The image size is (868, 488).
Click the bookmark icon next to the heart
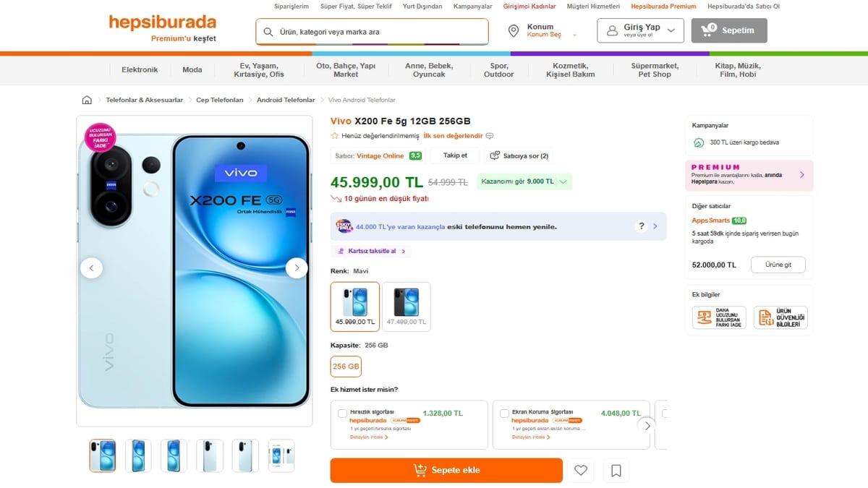(x=616, y=470)
